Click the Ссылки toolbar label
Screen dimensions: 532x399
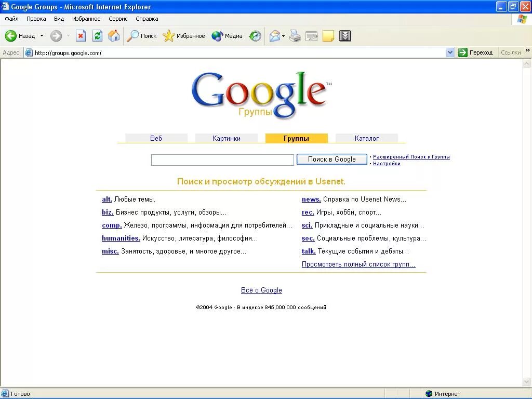pyautogui.click(x=511, y=52)
